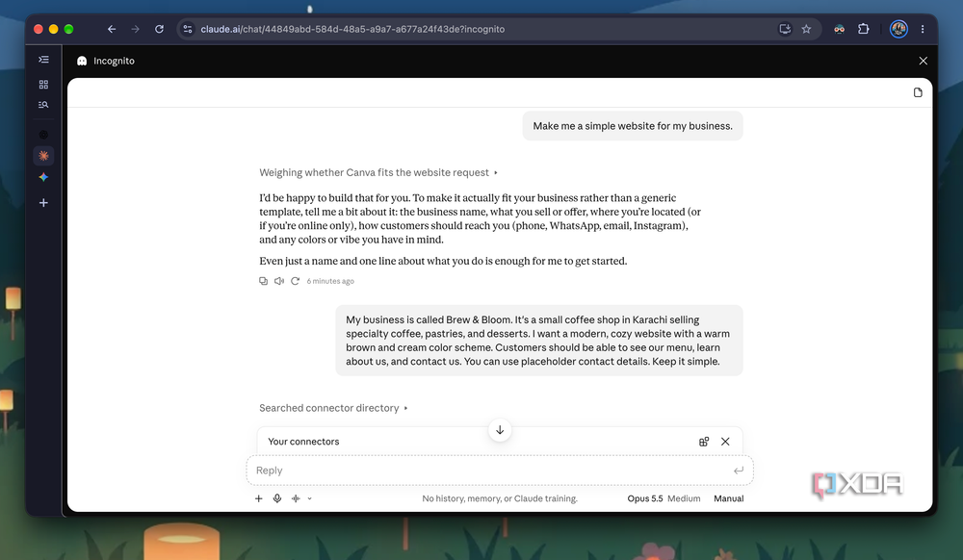Jump to latest message with down arrow
Screen dimensions: 963x560
[500, 430]
